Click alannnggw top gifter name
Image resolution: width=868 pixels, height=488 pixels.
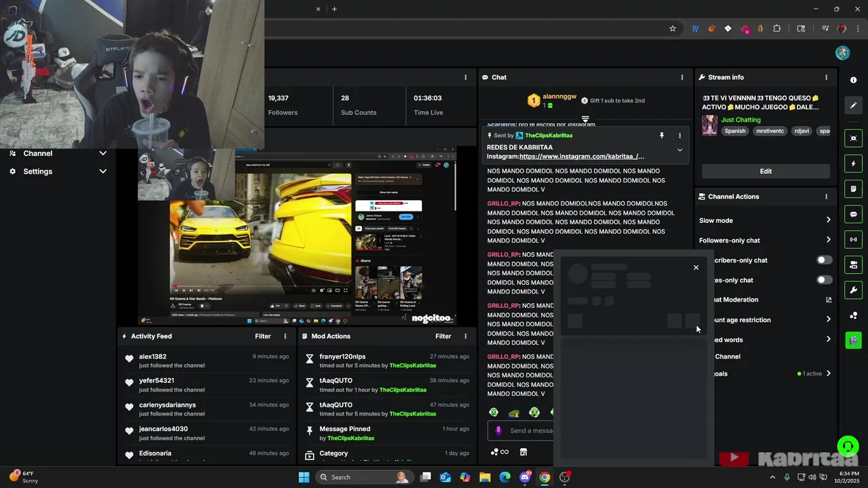[x=559, y=97]
